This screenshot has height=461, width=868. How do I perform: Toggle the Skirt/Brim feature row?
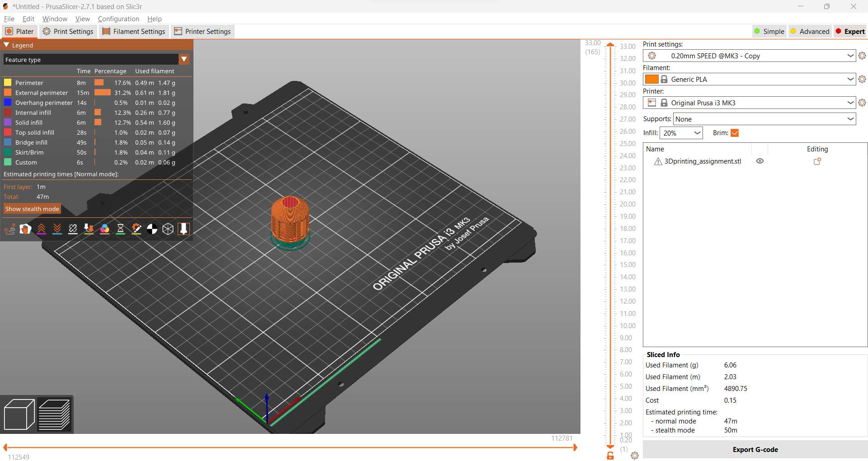pyautogui.click(x=97, y=152)
